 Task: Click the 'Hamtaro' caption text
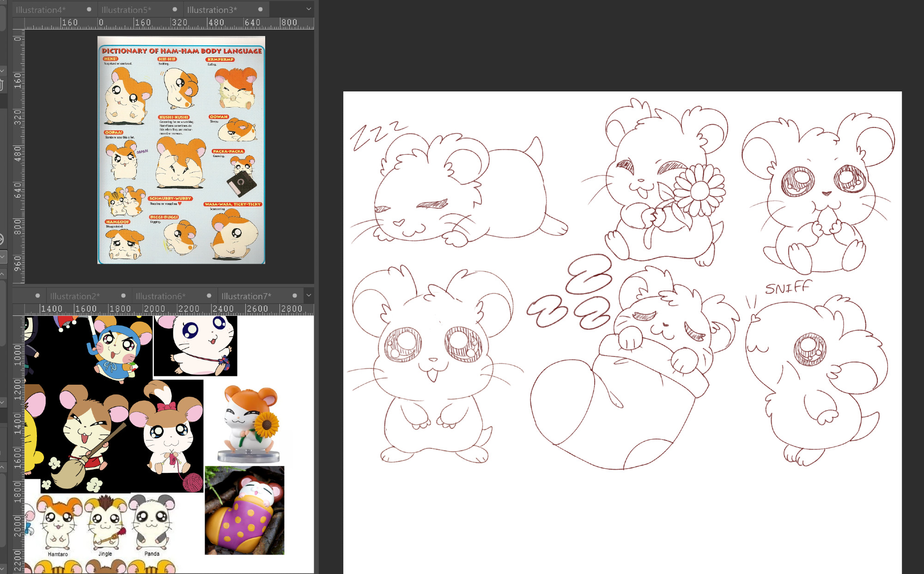coord(58,554)
